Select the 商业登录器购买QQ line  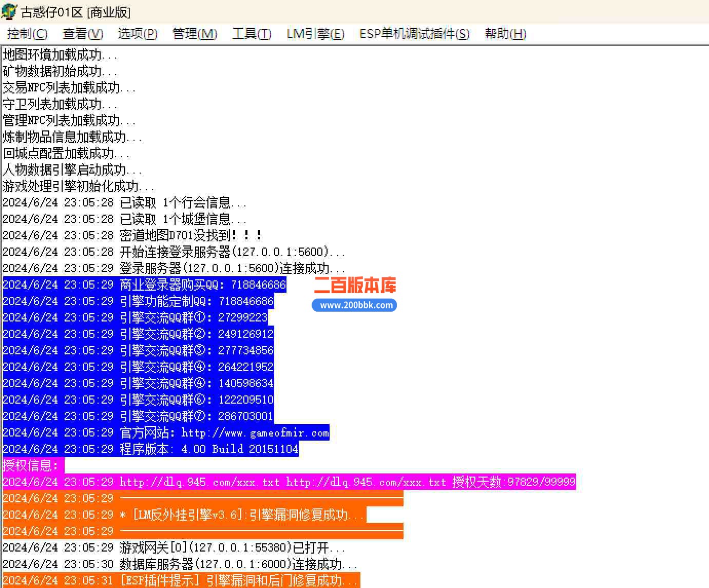coord(144,284)
